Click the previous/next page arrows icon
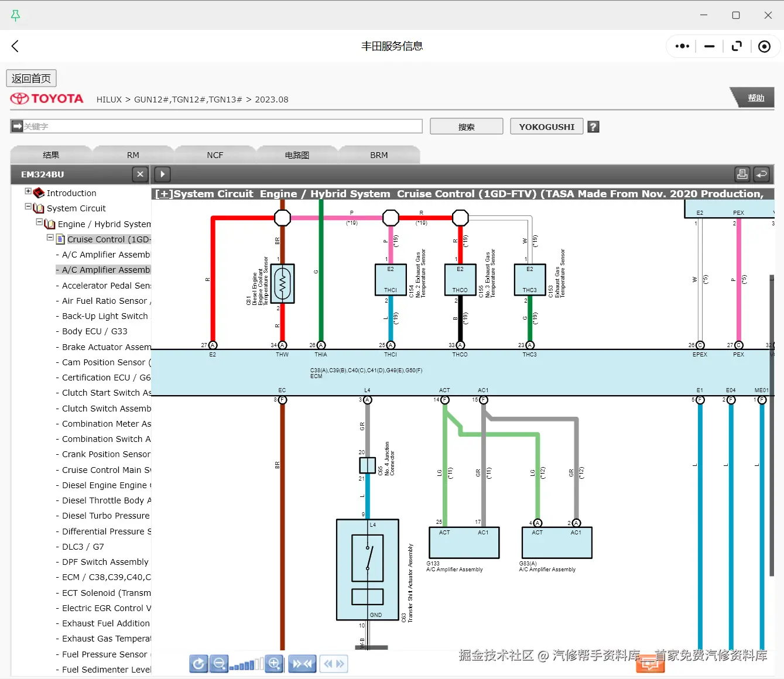 (333, 664)
